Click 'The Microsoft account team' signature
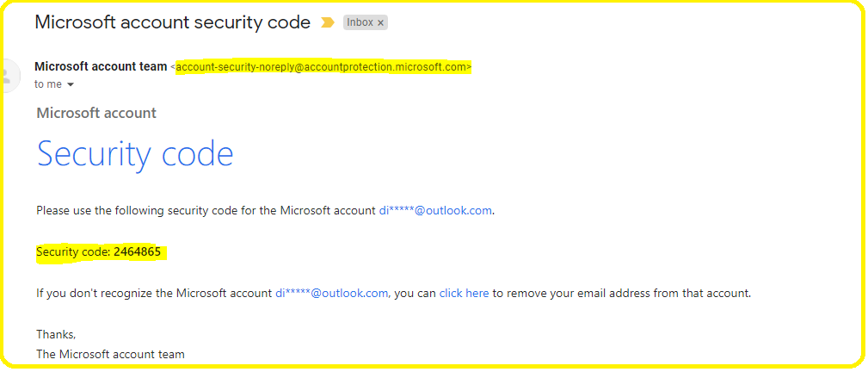This screenshot has width=868, height=372. point(111,354)
